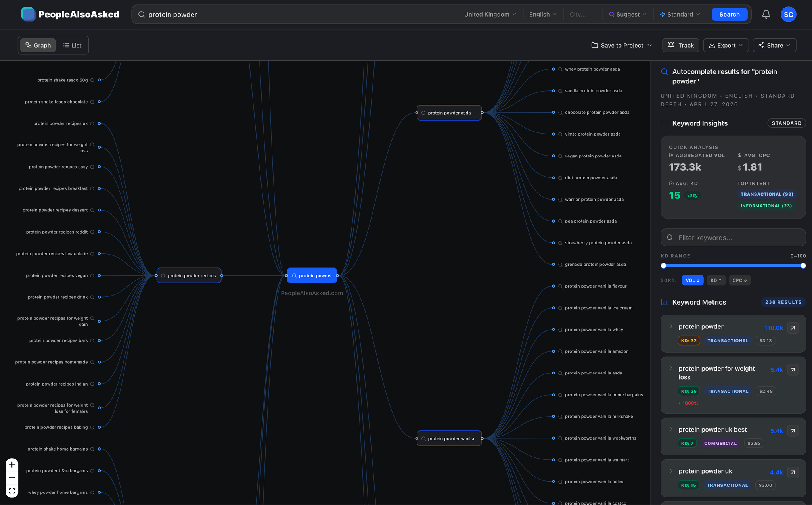Click the blue Search button
Viewport: 812px width, 505px height.
tap(730, 14)
